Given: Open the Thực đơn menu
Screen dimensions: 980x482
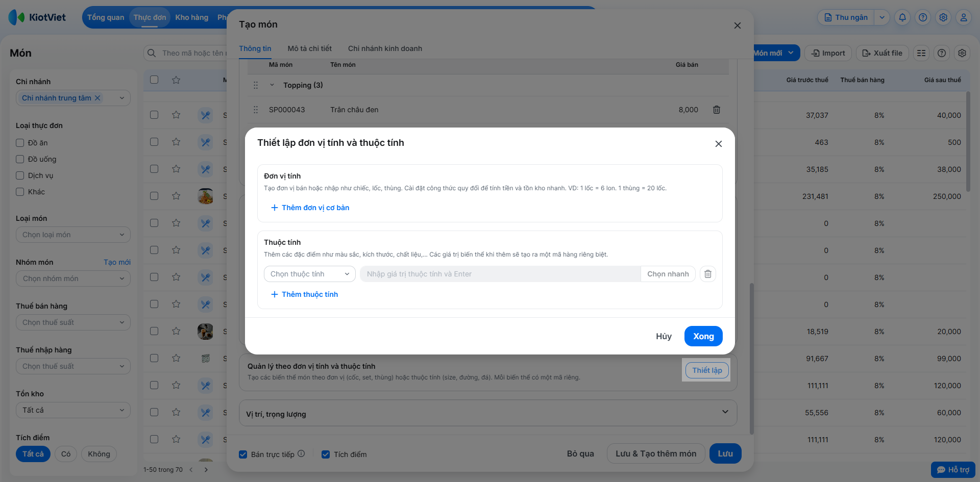Looking at the screenshot, I should click(x=150, y=17).
